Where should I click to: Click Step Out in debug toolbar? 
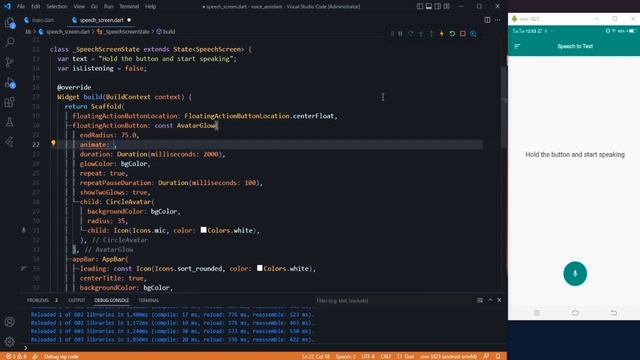click(431, 34)
